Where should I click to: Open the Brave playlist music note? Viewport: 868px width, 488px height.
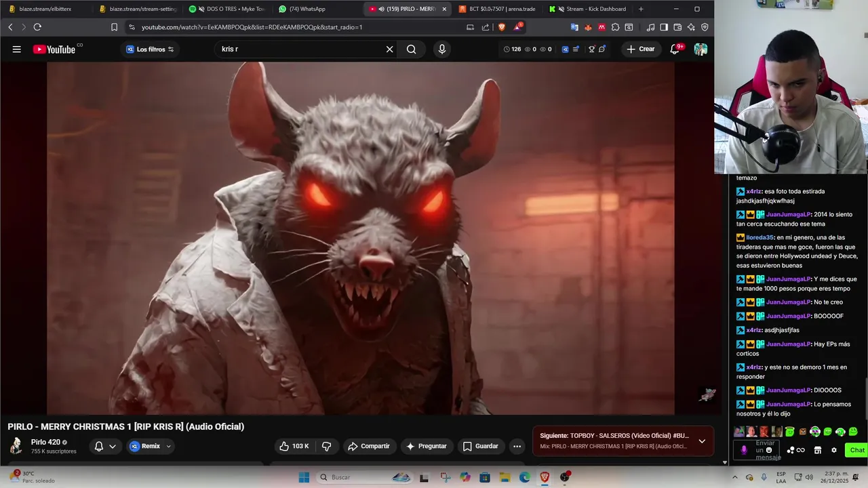point(650,27)
